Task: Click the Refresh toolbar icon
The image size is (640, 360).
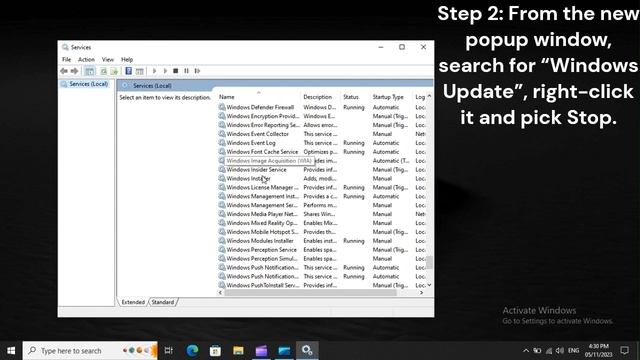Action: (x=104, y=71)
